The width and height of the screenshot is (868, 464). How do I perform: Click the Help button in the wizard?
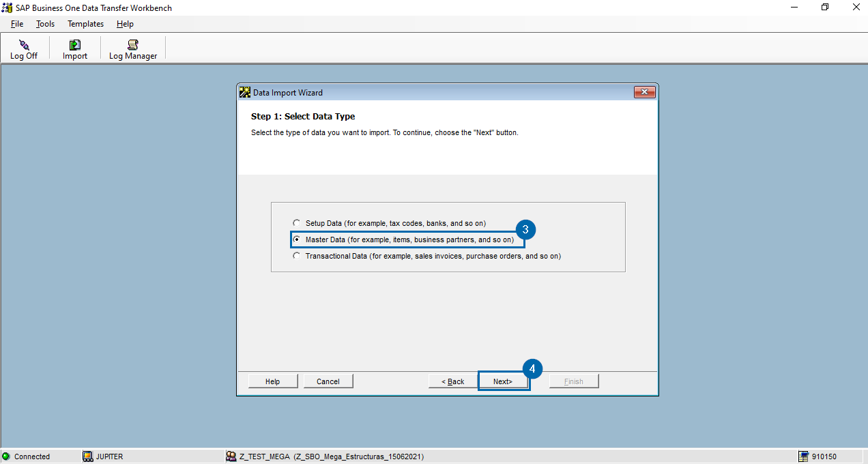pyautogui.click(x=273, y=381)
